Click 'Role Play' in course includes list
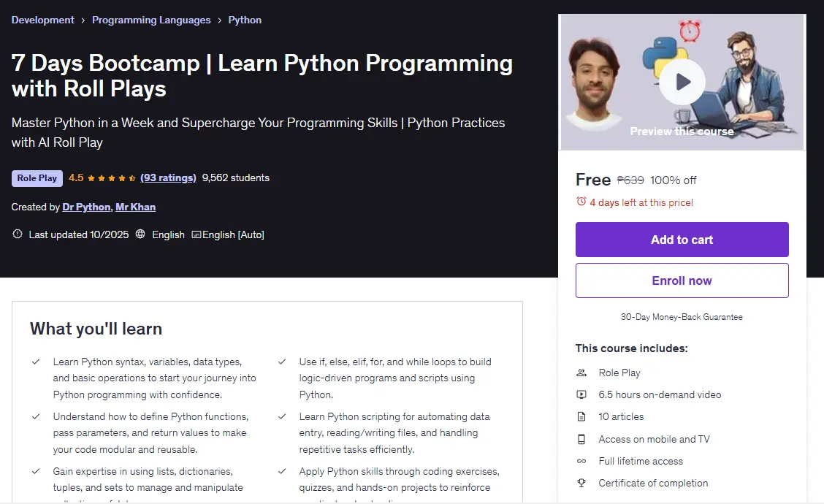This screenshot has width=824, height=504. pyautogui.click(x=619, y=373)
